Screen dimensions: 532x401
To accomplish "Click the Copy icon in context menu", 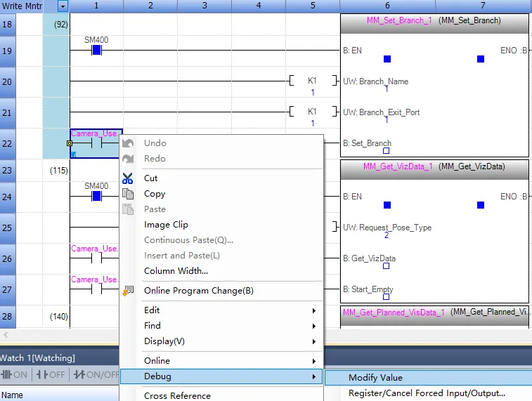I will (128, 194).
